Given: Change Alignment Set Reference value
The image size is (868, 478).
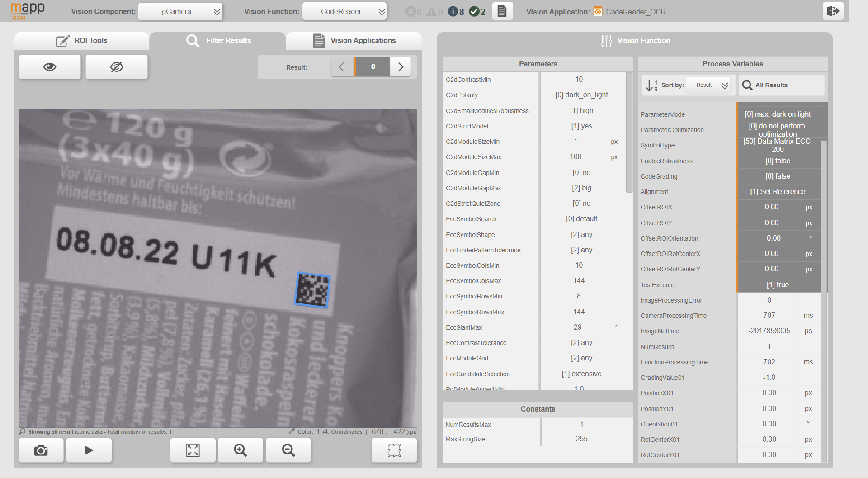Looking at the screenshot, I should click(x=778, y=191).
